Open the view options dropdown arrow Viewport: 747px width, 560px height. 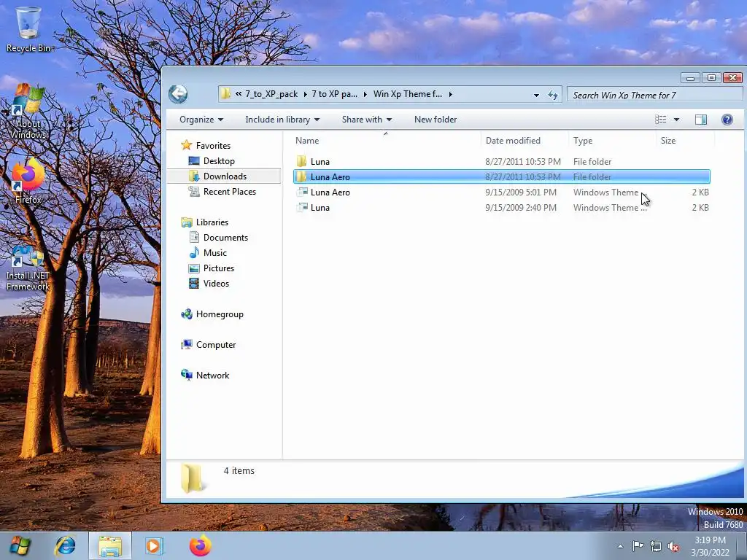click(676, 120)
